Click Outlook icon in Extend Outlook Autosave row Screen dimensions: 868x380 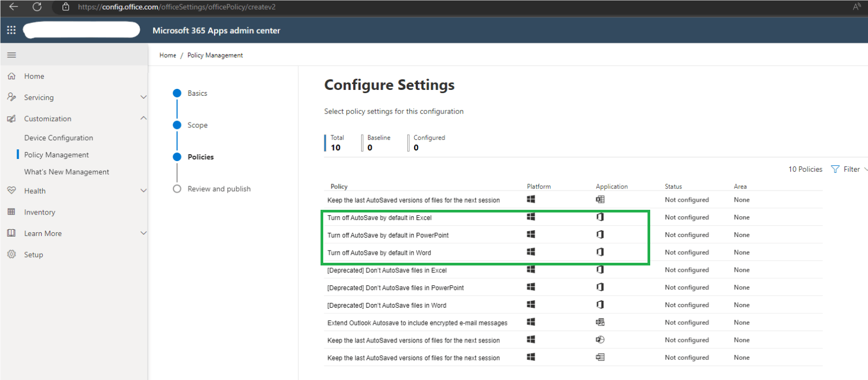coord(600,322)
